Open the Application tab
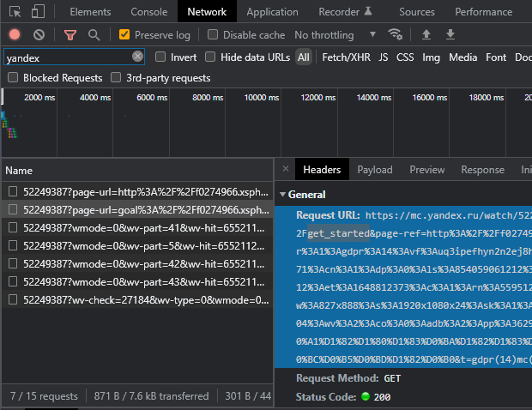Viewport: 532px width, 410px height. coord(273,12)
